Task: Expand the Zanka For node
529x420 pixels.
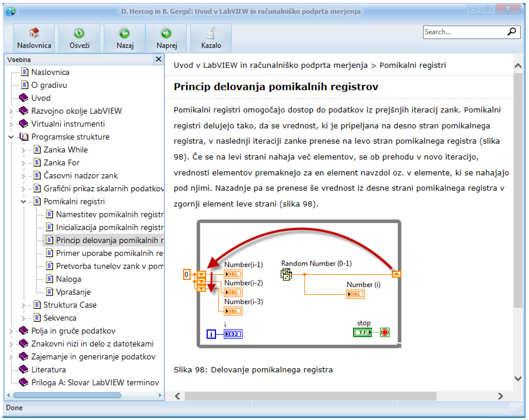Action: click(x=23, y=163)
